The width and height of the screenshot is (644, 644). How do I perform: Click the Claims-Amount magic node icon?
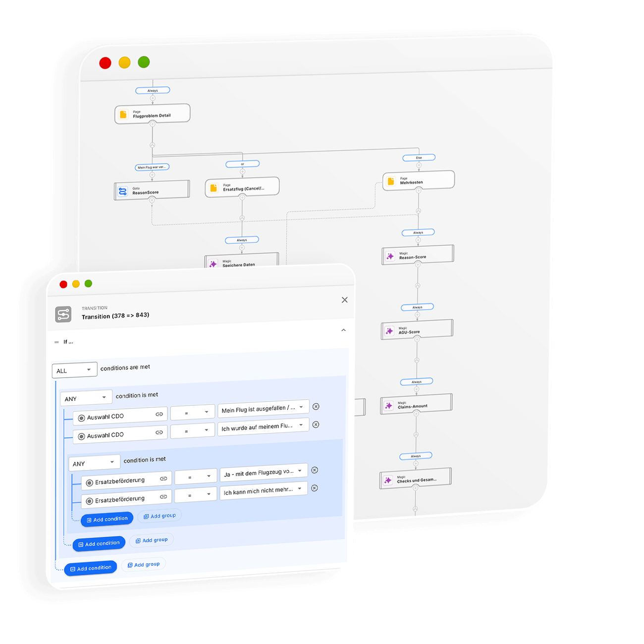tap(389, 406)
